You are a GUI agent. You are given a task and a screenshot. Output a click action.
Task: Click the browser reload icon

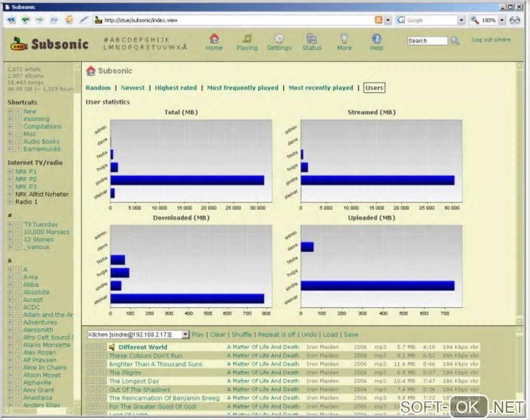click(x=69, y=20)
